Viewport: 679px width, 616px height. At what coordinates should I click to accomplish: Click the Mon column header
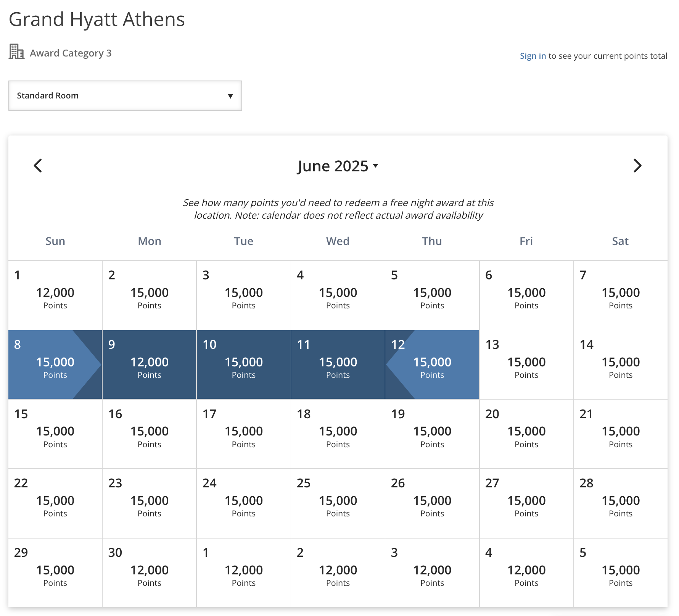pos(150,241)
